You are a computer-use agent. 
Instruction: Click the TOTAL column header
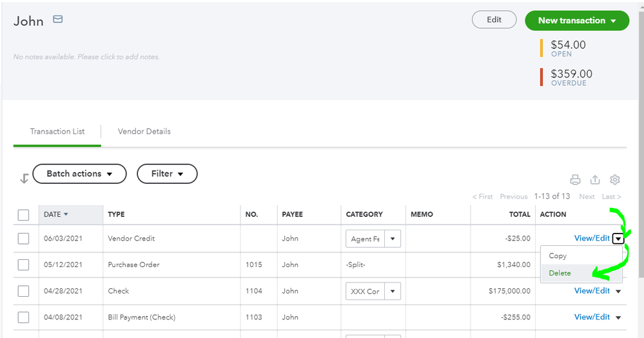tap(520, 214)
